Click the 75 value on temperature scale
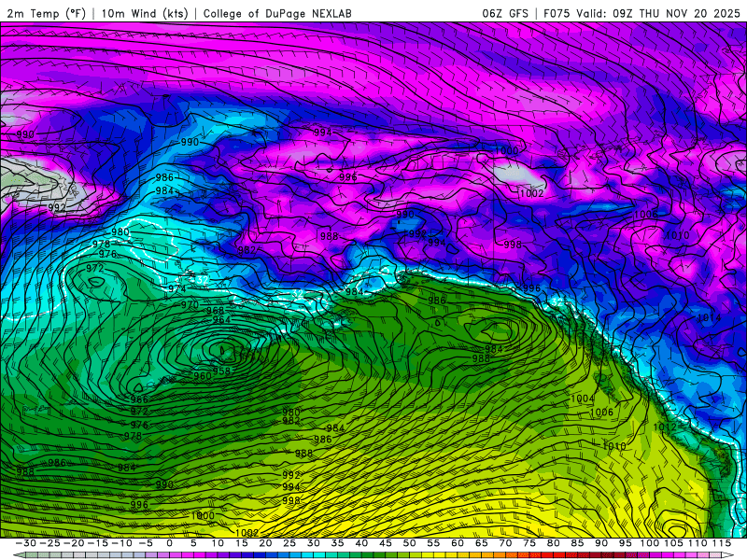 pyautogui.click(x=529, y=543)
